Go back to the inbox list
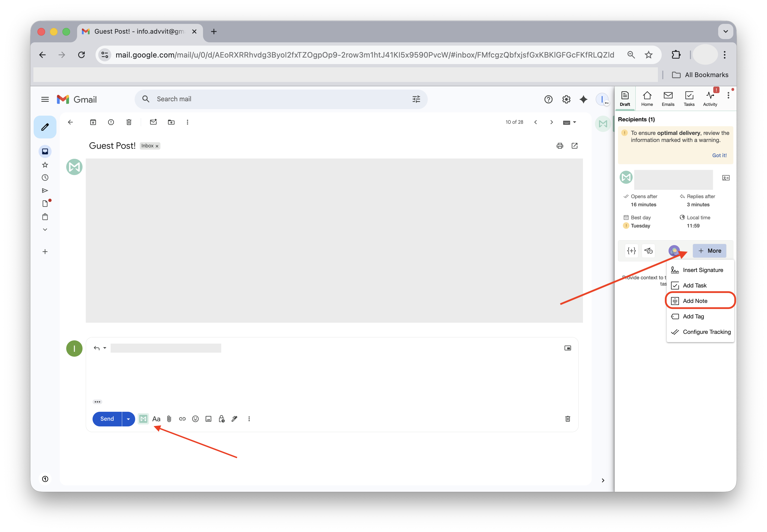Screen dimensions: 767x532 click(x=70, y=122)
